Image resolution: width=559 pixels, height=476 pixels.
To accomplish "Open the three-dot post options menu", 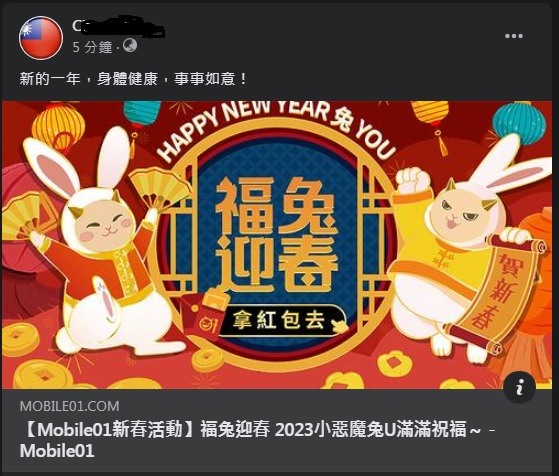I will pyautogui.click(x=514, y=36).
